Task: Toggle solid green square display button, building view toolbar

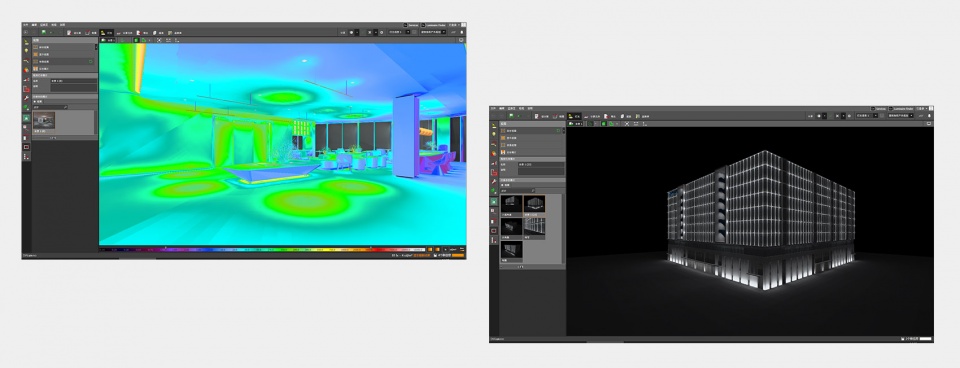Action: (x=604, y=124)
